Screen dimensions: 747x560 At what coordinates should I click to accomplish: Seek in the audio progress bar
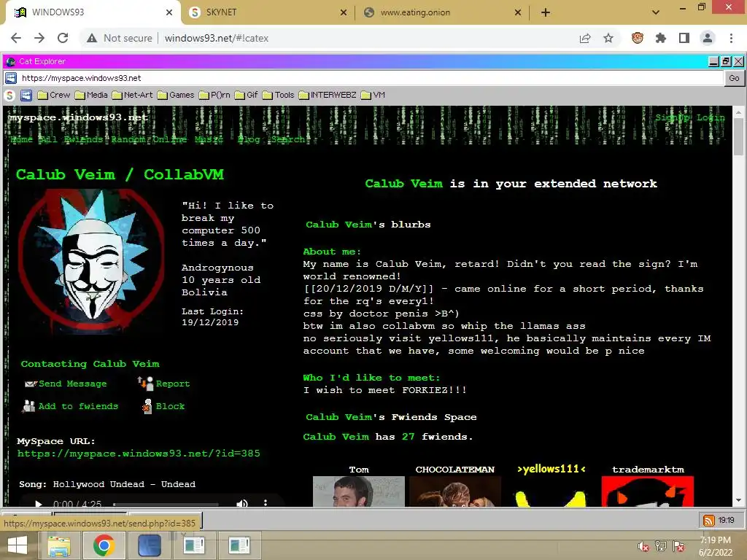(x=166, y=504)
